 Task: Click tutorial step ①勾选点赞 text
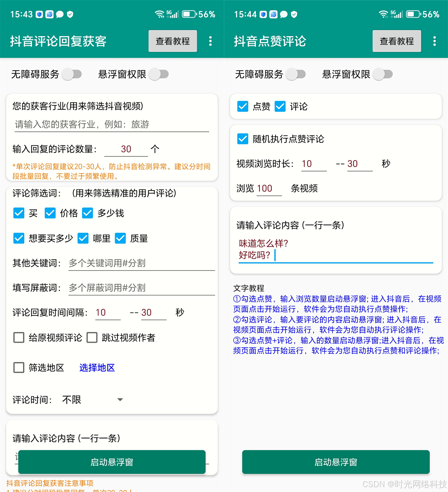point(337,304)
